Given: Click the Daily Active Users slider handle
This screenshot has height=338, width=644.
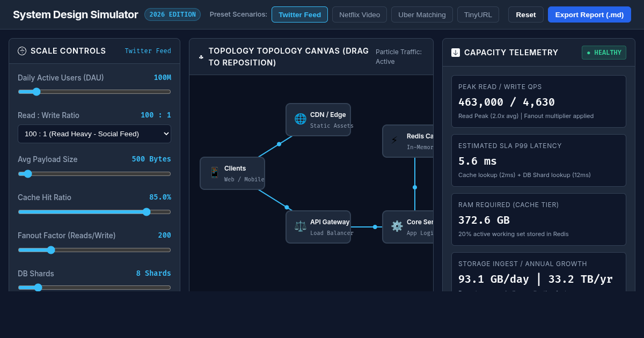Looking at the screenshot, I should (36, 92).
